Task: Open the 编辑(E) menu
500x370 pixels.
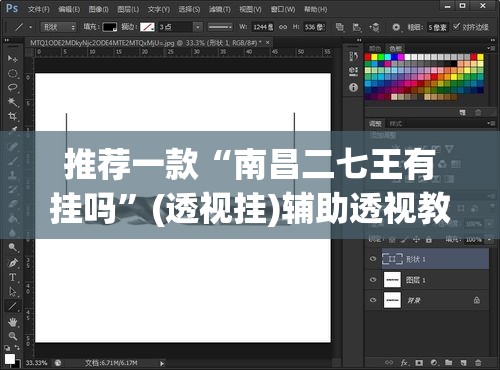Action: [x=69, y=9]
